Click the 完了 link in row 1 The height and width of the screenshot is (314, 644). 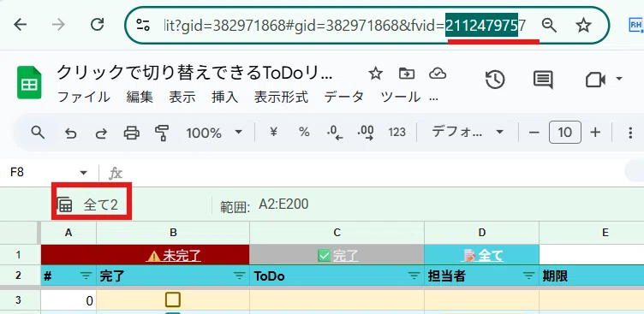[x=338, y=256]
